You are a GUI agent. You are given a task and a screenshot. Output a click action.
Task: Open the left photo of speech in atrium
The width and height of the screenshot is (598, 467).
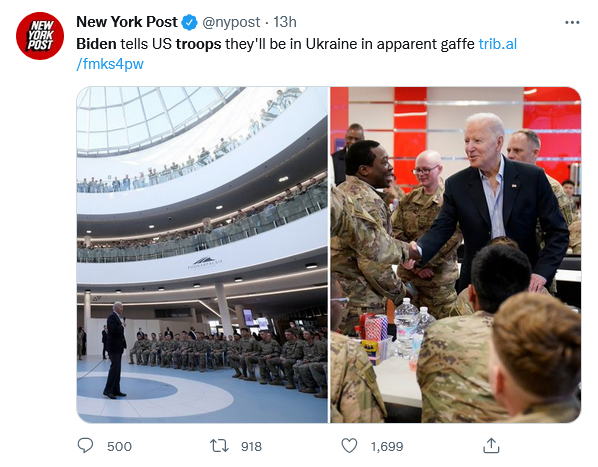click(202, 255)
